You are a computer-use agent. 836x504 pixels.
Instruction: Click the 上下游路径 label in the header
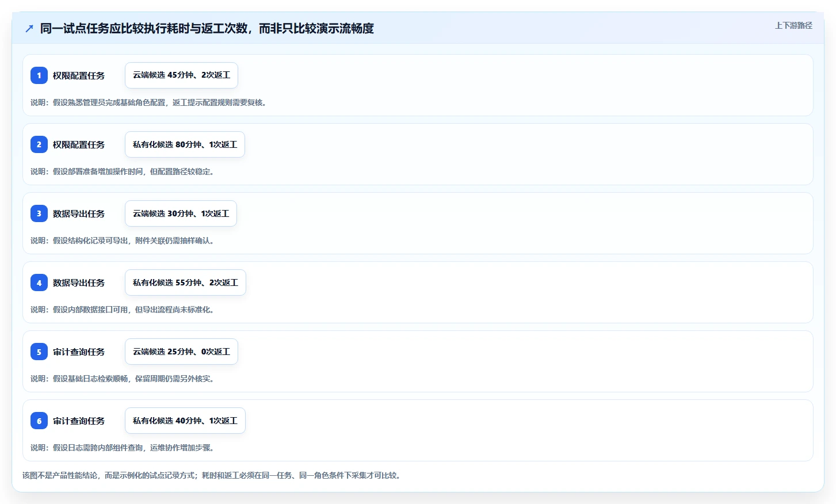(793, 25)
